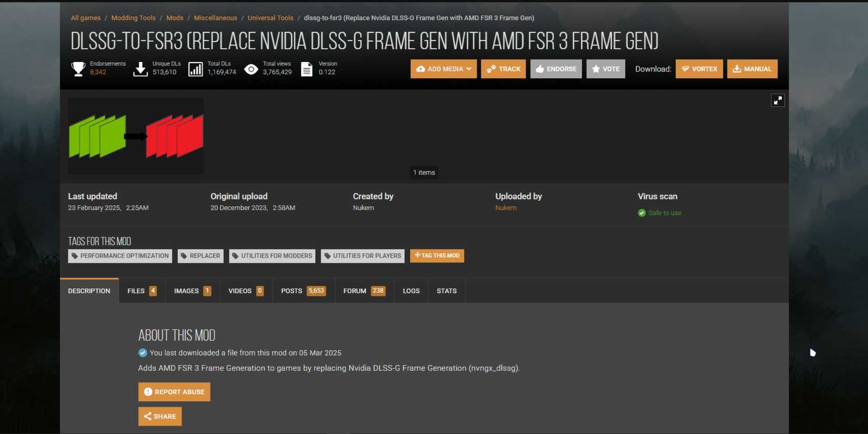Click the blue downloaded checkmark icon

[143, 353]
